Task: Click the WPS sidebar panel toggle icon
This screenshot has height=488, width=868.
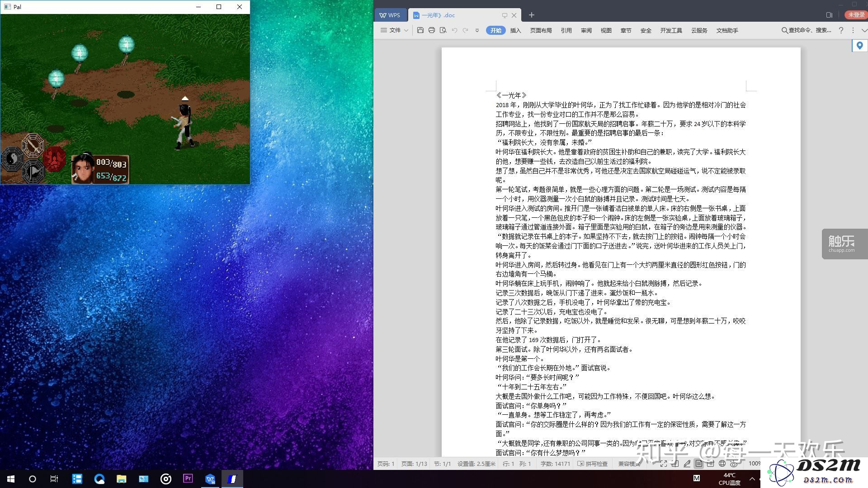Action: click(x=829, y=15)
